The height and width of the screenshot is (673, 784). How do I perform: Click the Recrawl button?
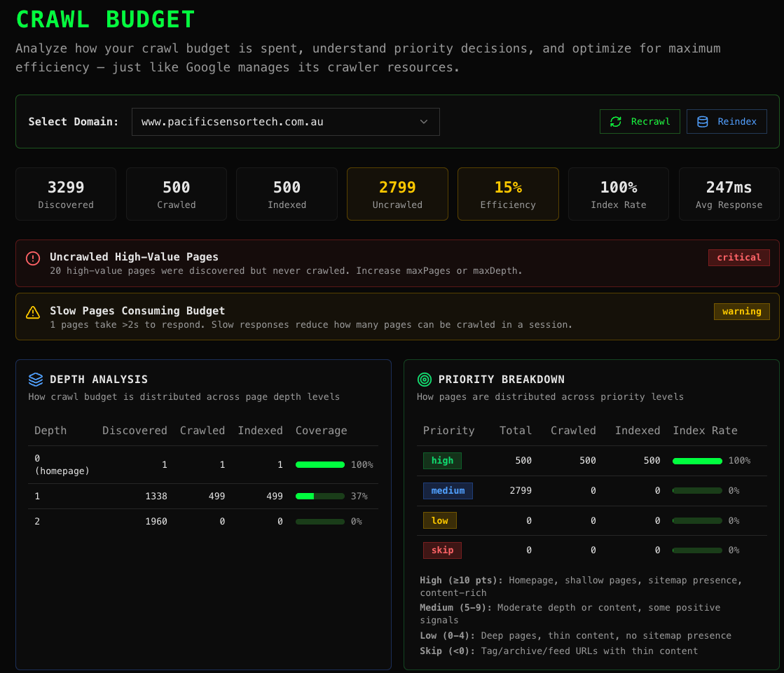(x=640, y=121)
